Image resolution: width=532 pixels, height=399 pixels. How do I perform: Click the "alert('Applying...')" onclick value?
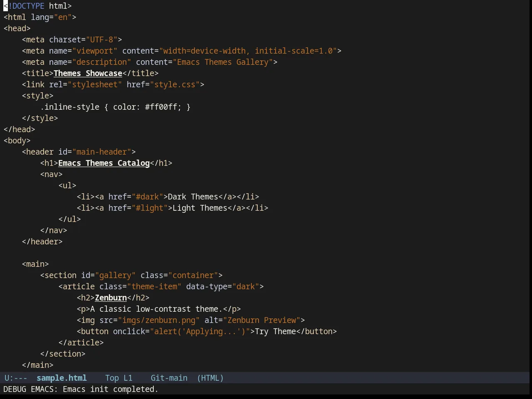coord(200,331)
